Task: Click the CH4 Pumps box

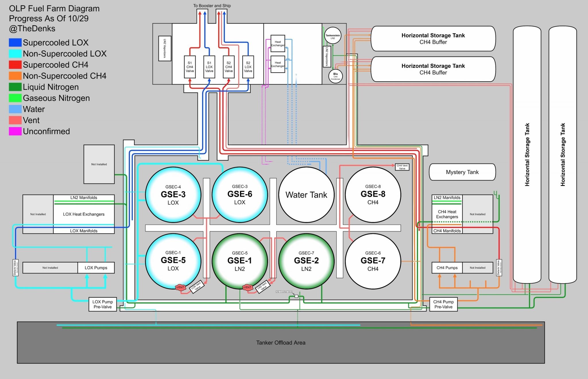Action: (x=447, y=268)
